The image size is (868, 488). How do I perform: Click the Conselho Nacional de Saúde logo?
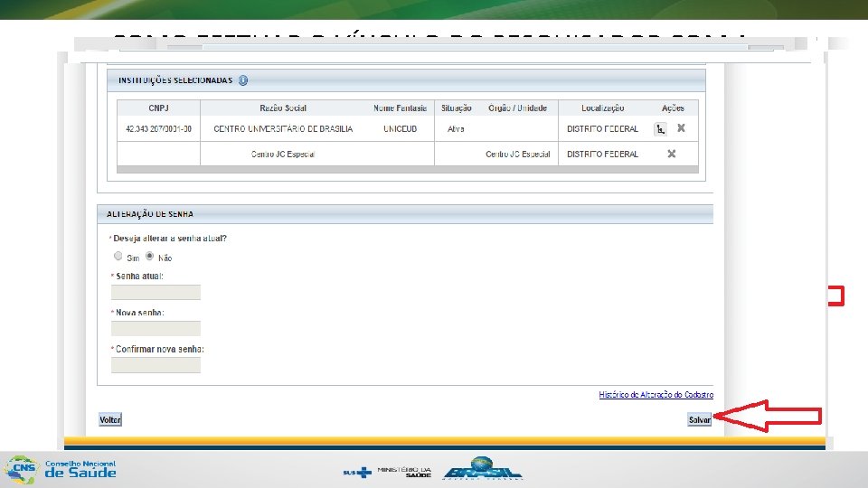coord(60,470)
